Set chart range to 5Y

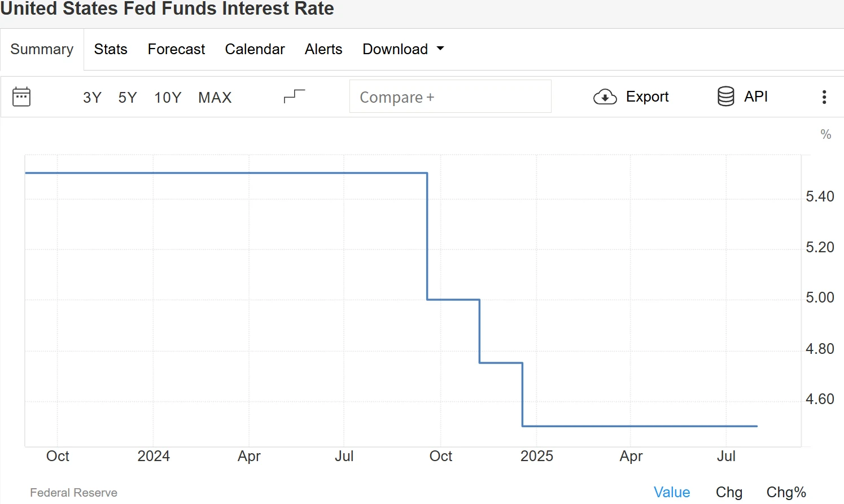128,98
